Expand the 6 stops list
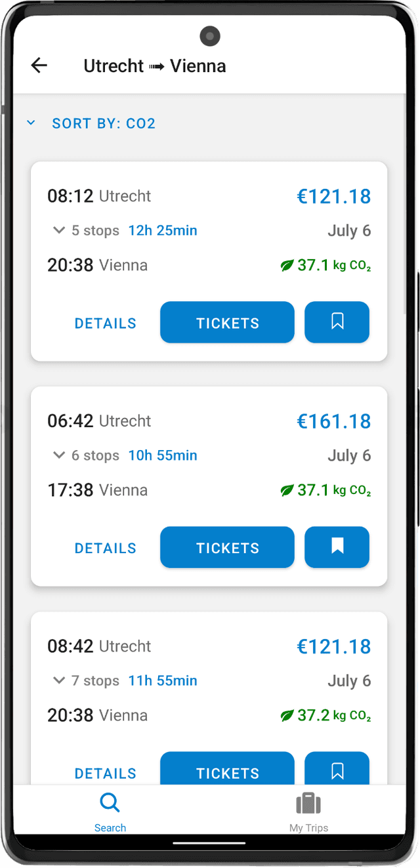Screen dimensions: 420x868 tap(59, 455)
